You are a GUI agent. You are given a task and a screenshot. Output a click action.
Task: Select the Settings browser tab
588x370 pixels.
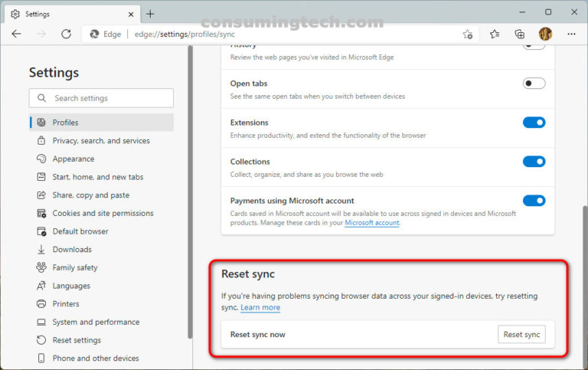pyautogui.click(x=73, y=15)
